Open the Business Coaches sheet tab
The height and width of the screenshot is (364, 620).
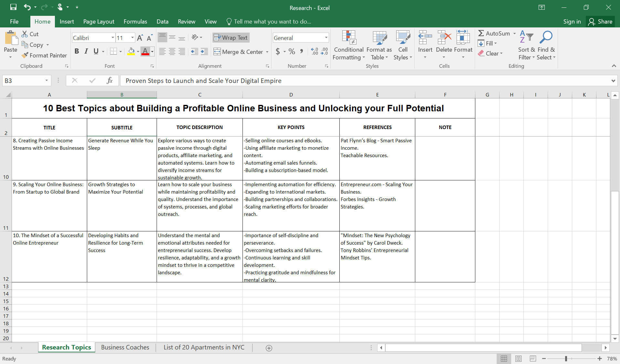125,348
